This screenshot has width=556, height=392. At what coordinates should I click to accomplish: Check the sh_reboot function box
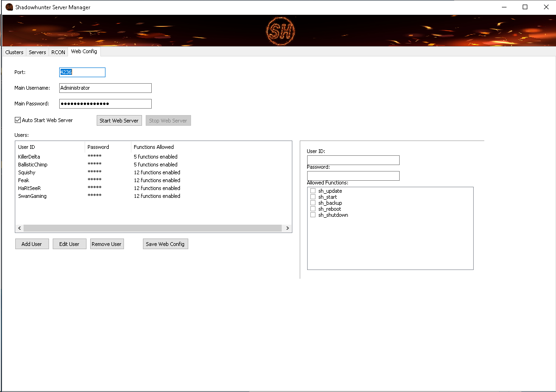313,208
